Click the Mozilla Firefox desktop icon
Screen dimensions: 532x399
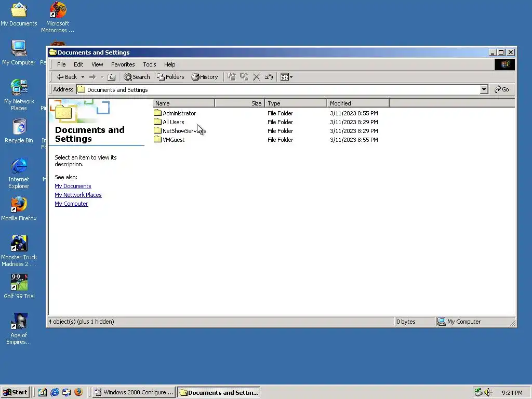click(19, 209)
